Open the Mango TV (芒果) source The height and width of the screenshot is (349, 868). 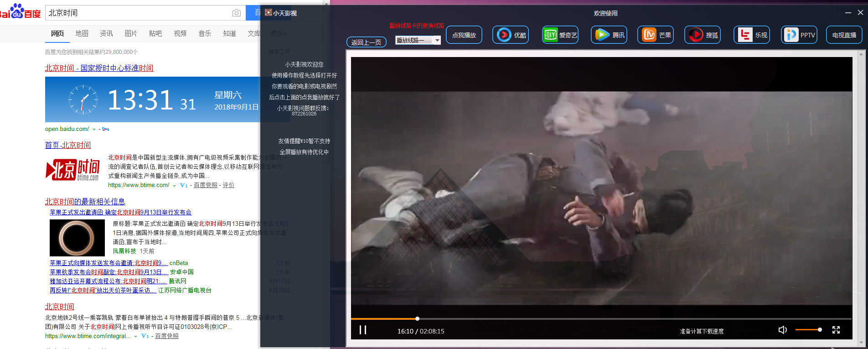(656, 35)
